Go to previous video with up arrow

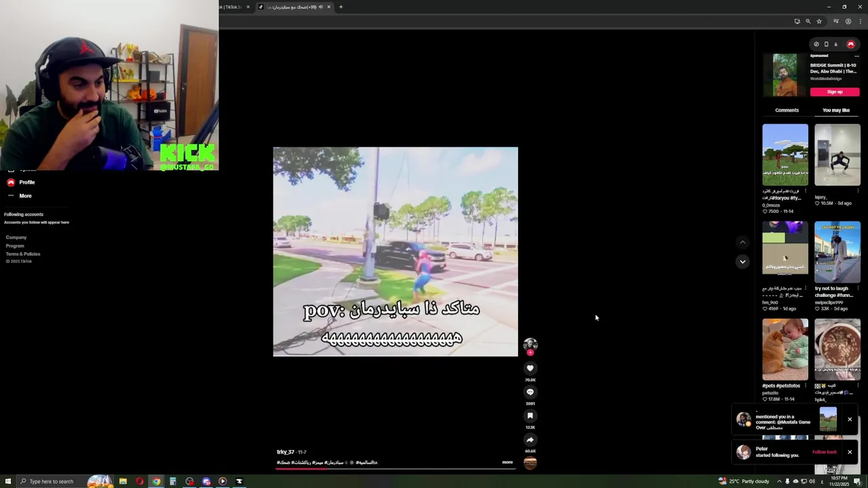(x=743, y=242)
